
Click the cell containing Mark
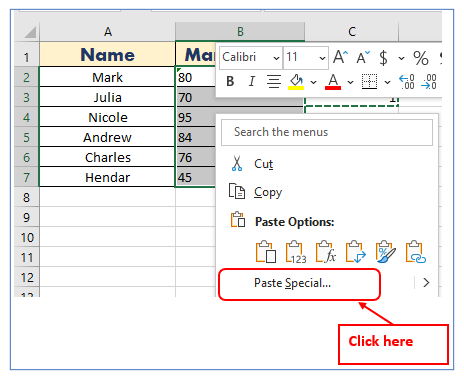(107, 77)
